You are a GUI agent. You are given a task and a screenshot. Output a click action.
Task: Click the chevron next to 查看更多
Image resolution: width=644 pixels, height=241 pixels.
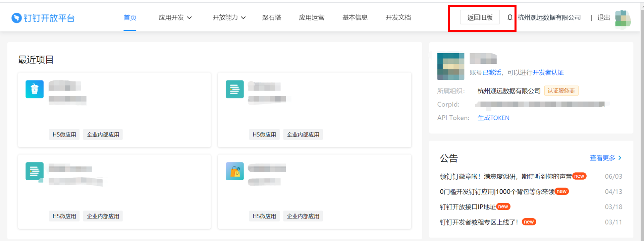pos(620,158)
